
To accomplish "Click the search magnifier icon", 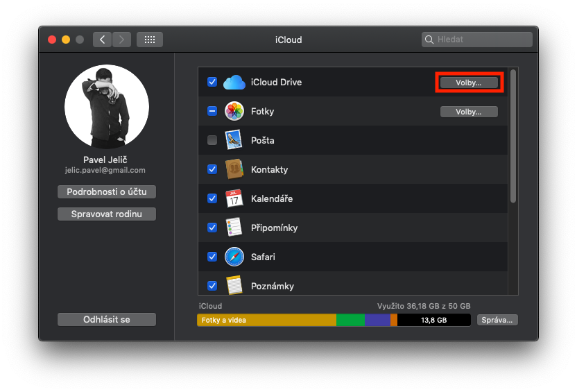I will click(x=429, y=40).
